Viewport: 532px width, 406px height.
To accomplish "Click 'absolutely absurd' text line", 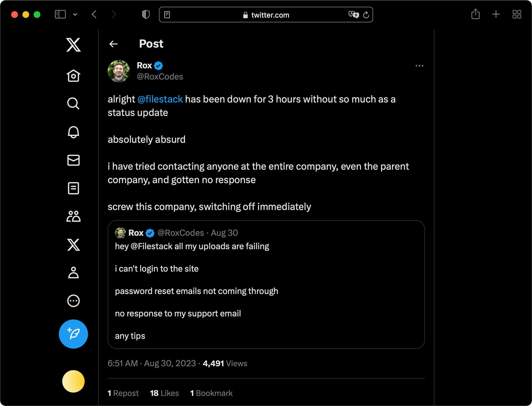I will pyautogui.click(x=146, y=139).
